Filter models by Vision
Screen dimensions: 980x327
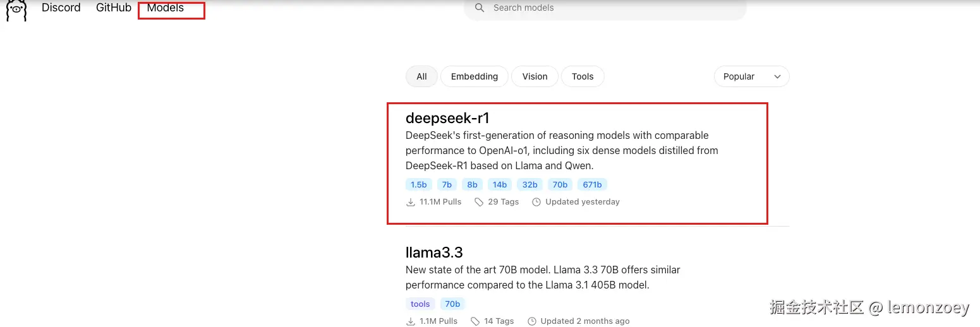click(535, 76)
